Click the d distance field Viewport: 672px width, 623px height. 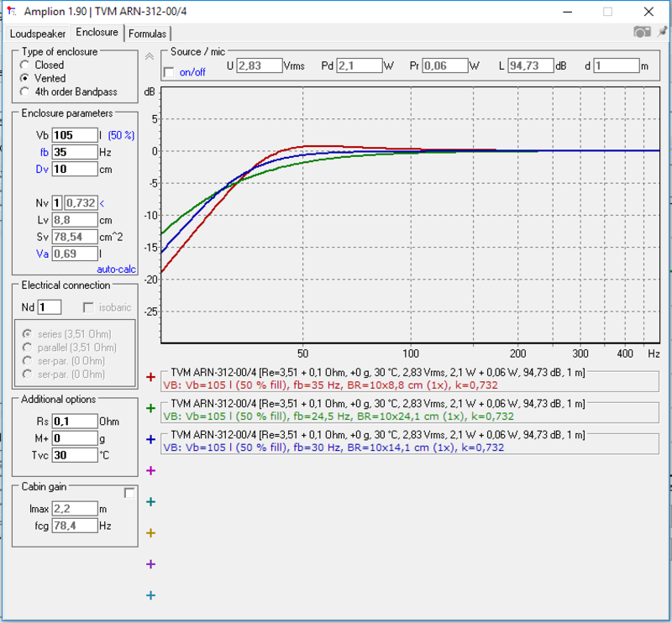(x=617, y=65)
